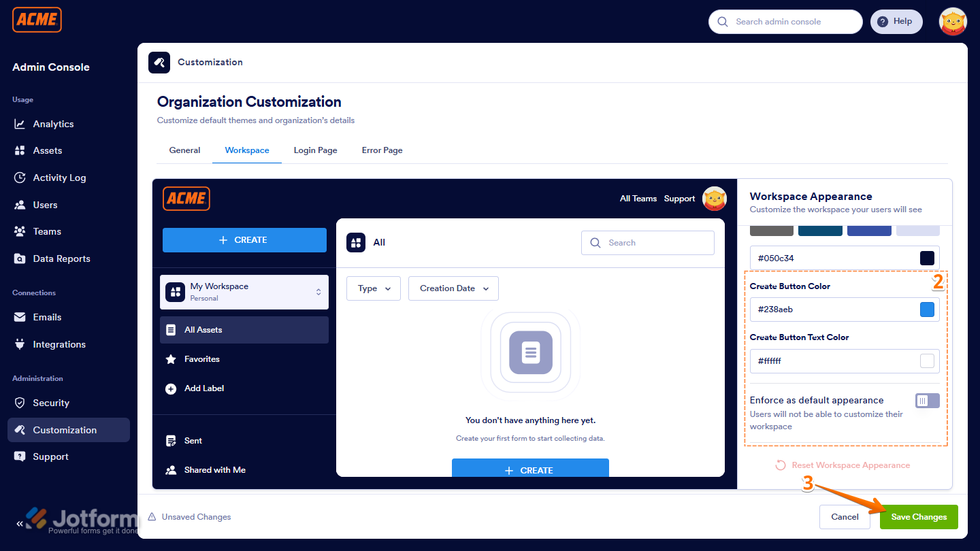Click the Save Changes button
Image resolution: width=980 pixels, height=551 pixels.
tap(919, 517)
